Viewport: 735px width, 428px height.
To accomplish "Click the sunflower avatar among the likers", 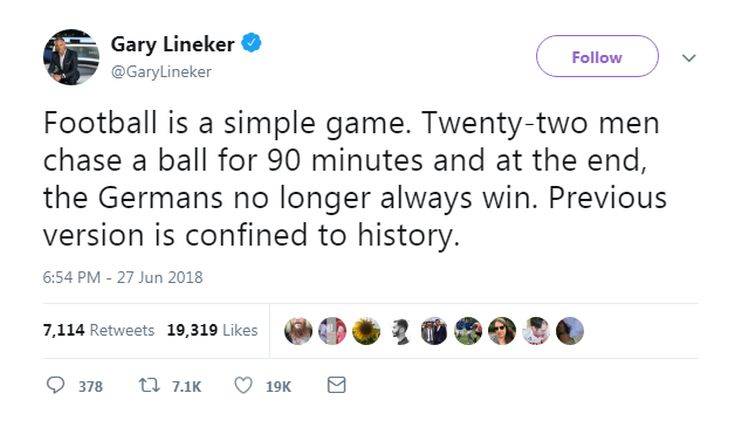I will (x=366, y=331).
